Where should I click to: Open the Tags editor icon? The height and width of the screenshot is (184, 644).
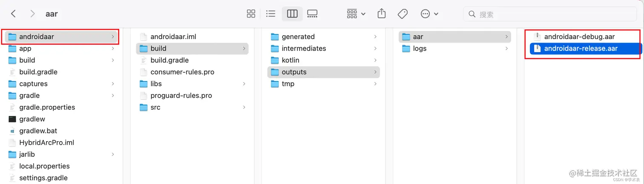[x=402, y=14]
